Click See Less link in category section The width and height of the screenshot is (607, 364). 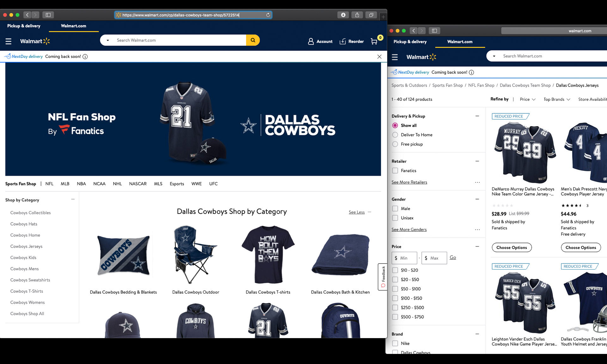click(x=357, y=212)
